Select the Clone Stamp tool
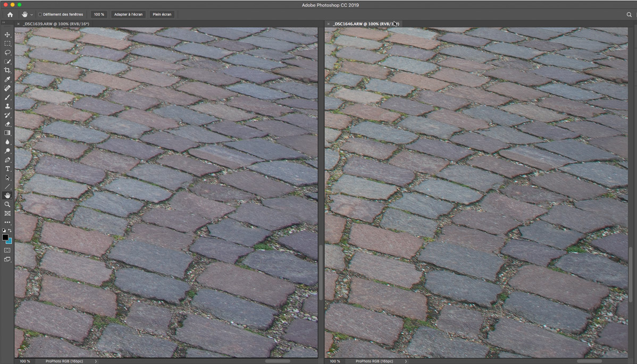This screenshot has height=364, width=637. (7, 106)
